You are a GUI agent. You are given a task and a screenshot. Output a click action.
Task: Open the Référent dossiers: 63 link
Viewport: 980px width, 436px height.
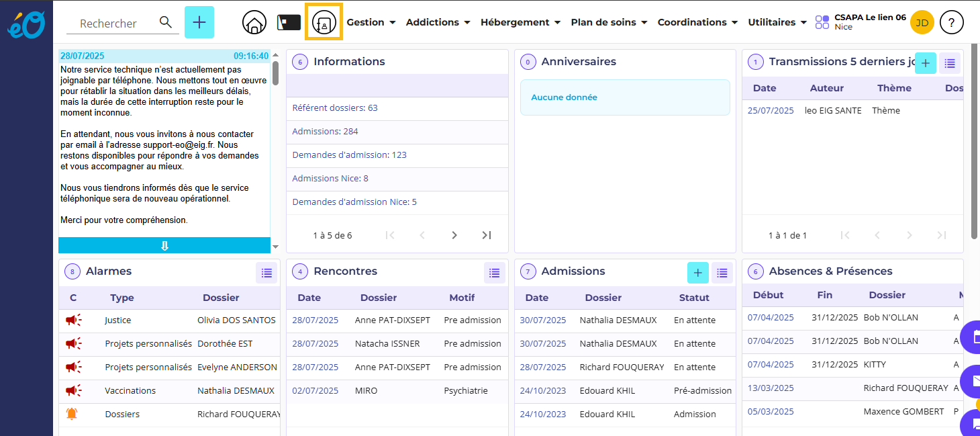tap(335, 107)
